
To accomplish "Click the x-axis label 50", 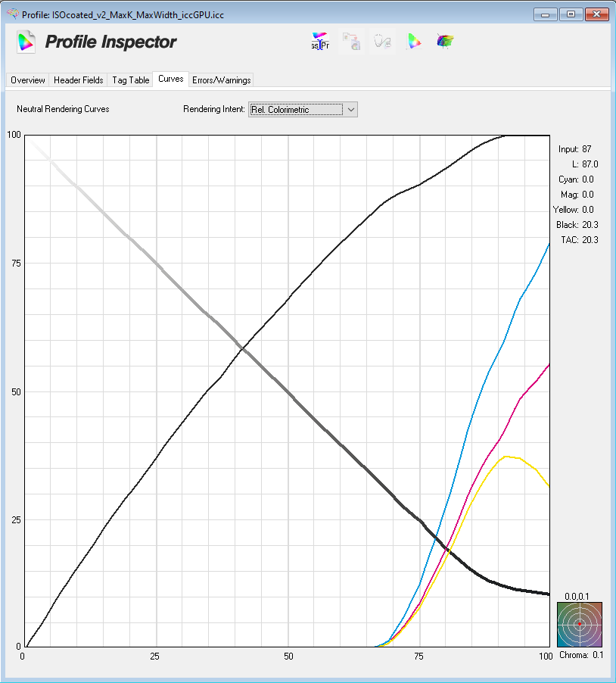I will (x=288, y=656).
